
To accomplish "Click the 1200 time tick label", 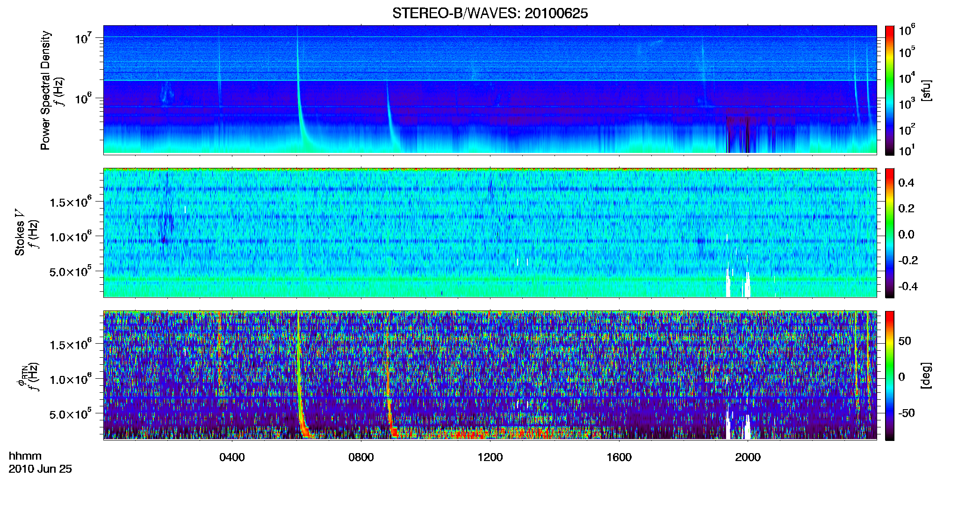I will [x=490, y=457].
